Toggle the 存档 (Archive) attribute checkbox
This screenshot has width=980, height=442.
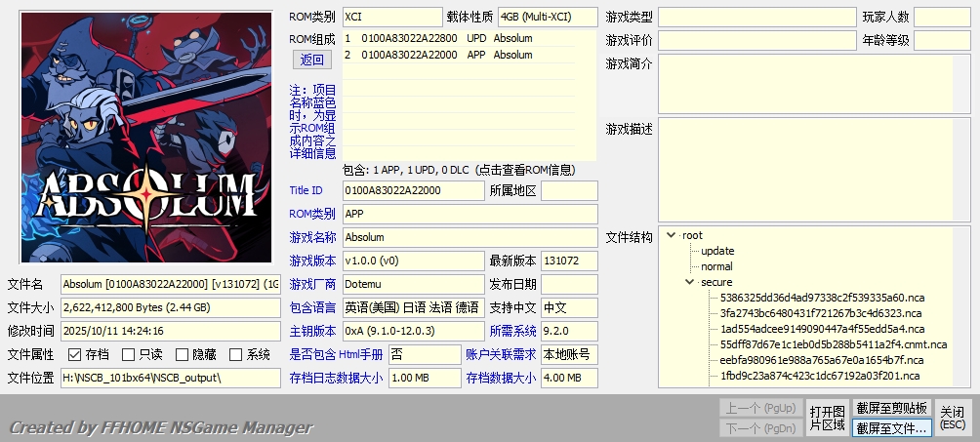[x=74, y=354]
